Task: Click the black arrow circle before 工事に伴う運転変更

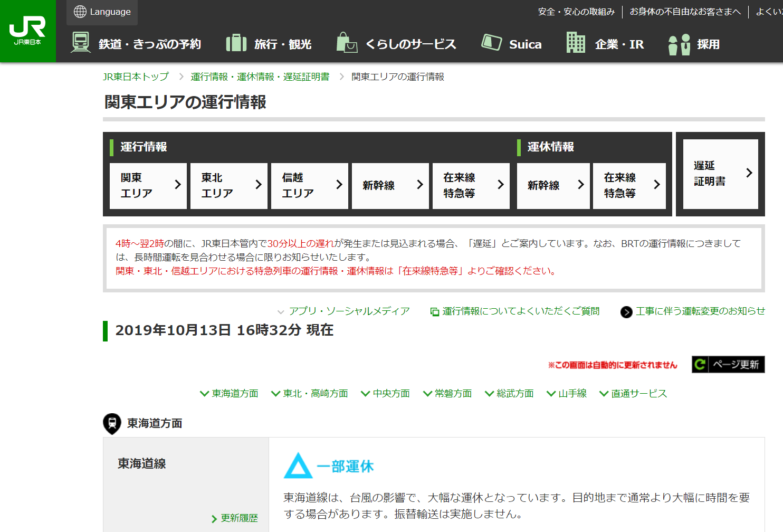Action: tap(626, 312)
